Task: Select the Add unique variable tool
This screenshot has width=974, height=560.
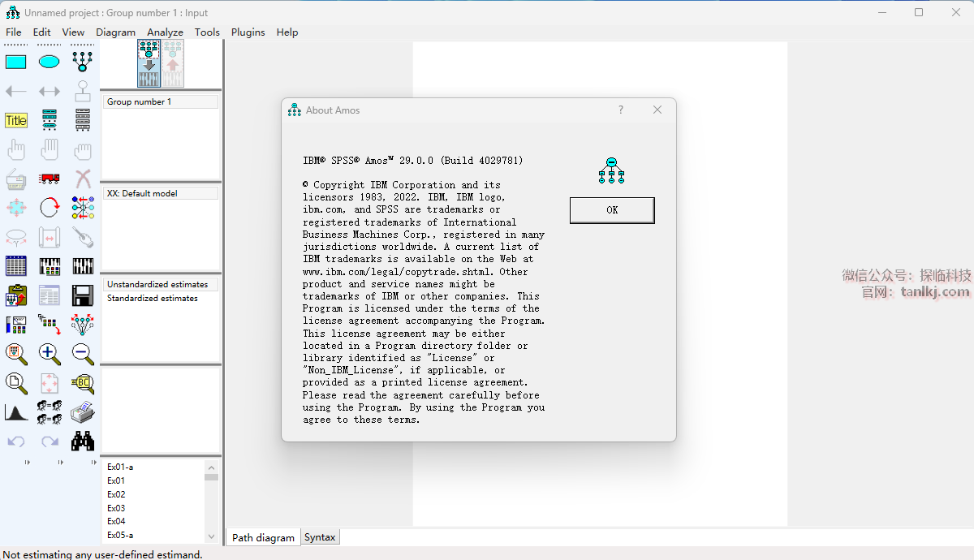Action: pyautogui.click(x=82, y=91)
